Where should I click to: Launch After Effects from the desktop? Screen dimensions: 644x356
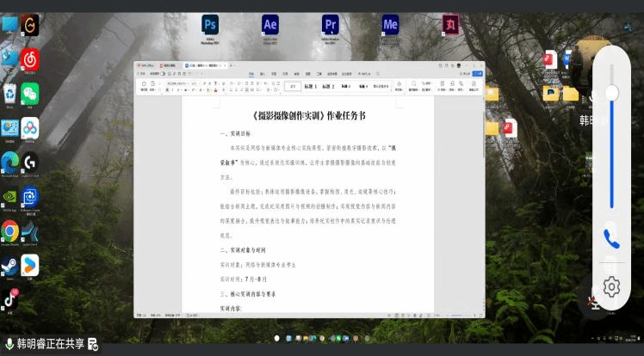269,25
